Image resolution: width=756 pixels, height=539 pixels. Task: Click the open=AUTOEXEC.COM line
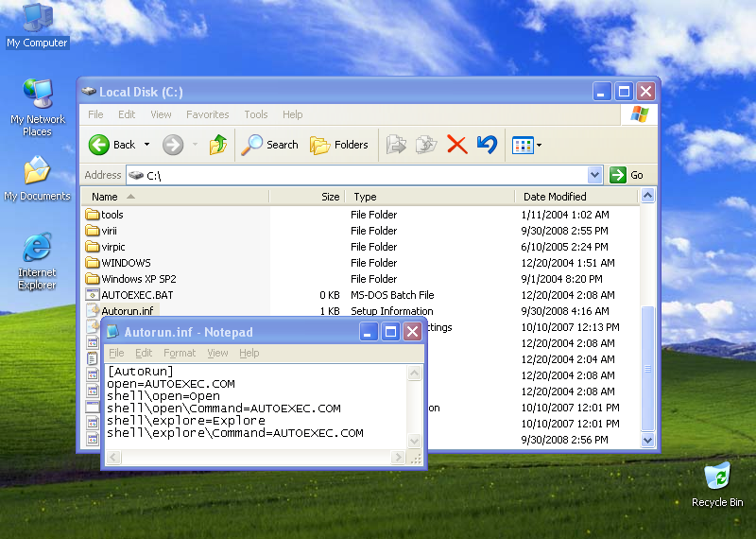[171, 384]
